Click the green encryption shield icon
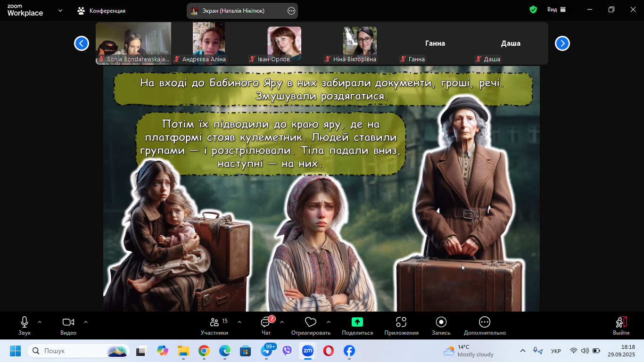Screen dimensions: 644x362 click(x=533, y=9)
